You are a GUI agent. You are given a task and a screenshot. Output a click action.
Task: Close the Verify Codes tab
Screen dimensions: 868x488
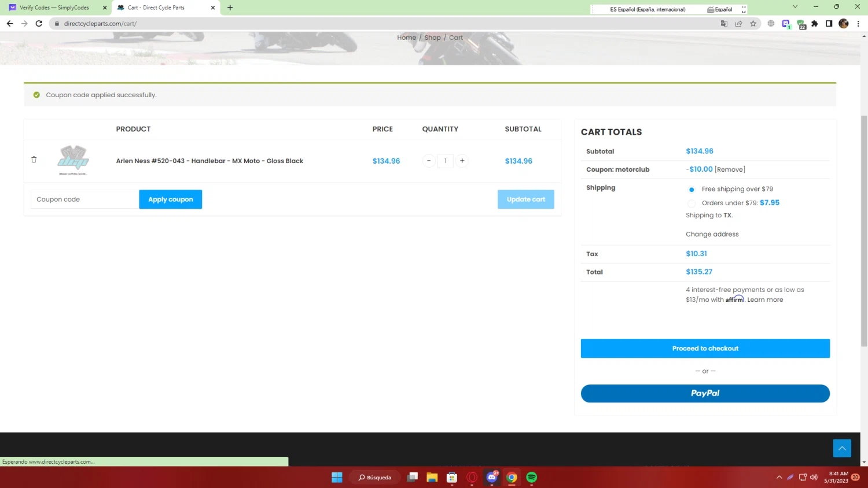[105, 8]
